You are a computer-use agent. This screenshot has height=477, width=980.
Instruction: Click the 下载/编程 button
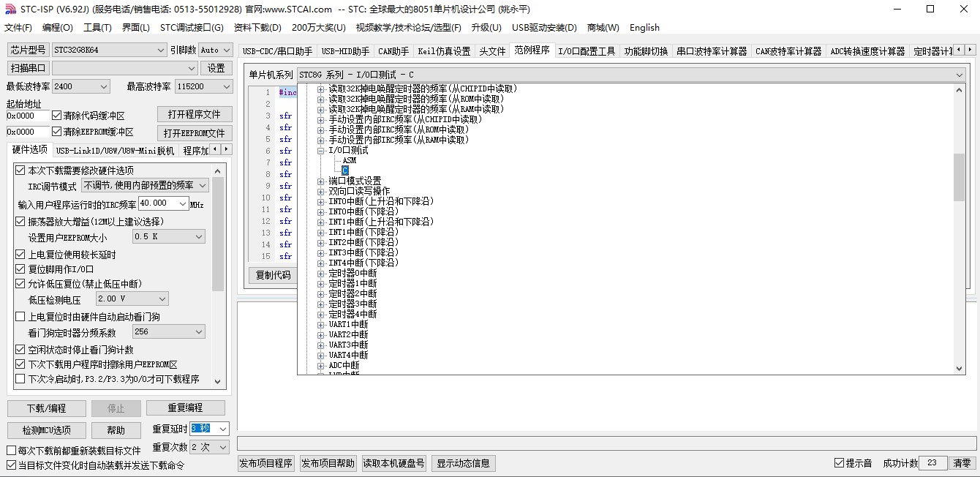click(x=47, y=408)
